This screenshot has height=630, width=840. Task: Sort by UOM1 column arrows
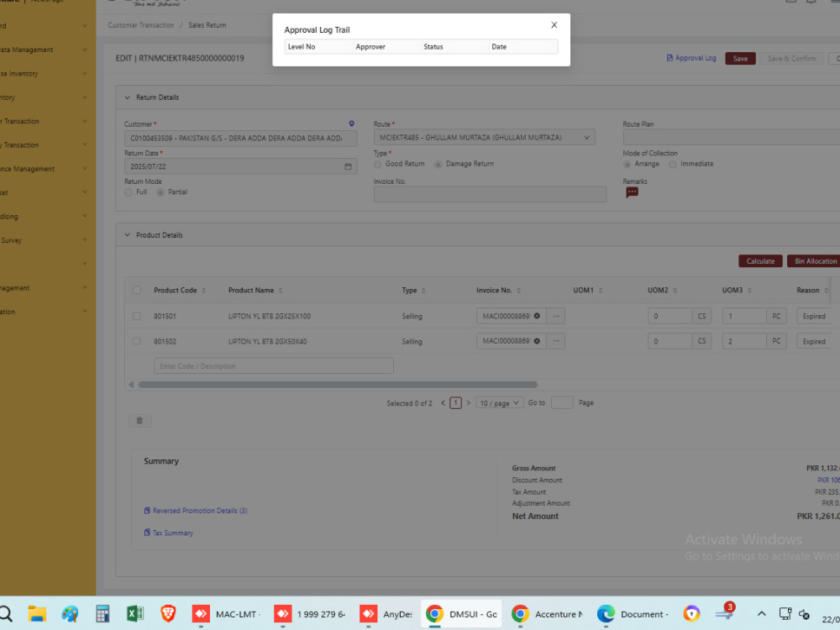(601, 291)
